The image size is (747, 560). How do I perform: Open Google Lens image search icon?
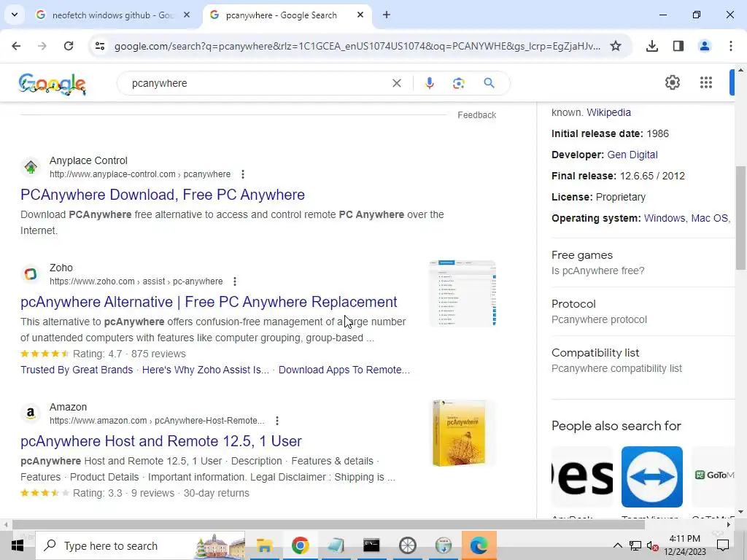point(458,83)
